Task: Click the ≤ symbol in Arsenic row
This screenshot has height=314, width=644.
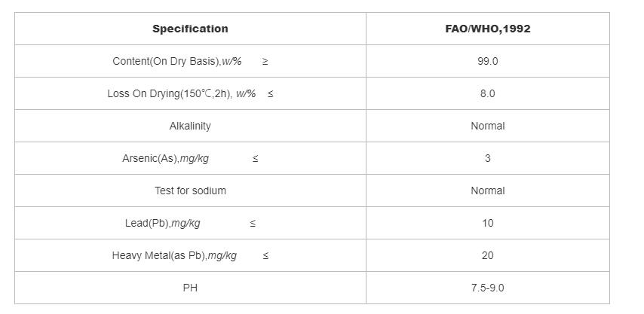Action: (256, 158)
